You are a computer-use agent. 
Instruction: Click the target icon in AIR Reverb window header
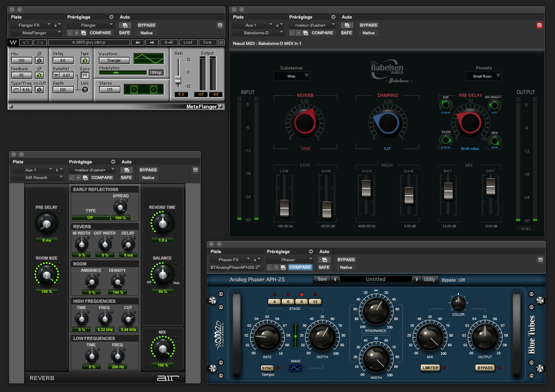point(195,170)
